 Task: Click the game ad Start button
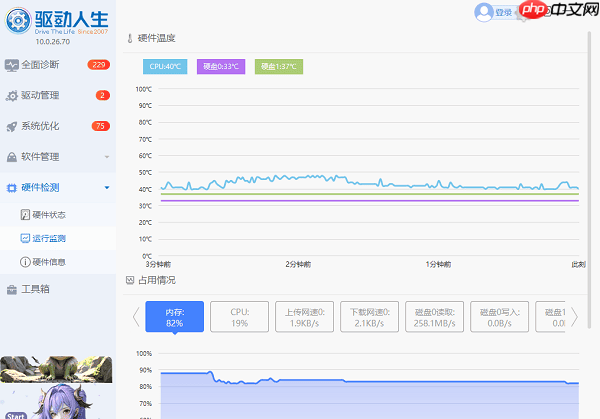[16, 416]
